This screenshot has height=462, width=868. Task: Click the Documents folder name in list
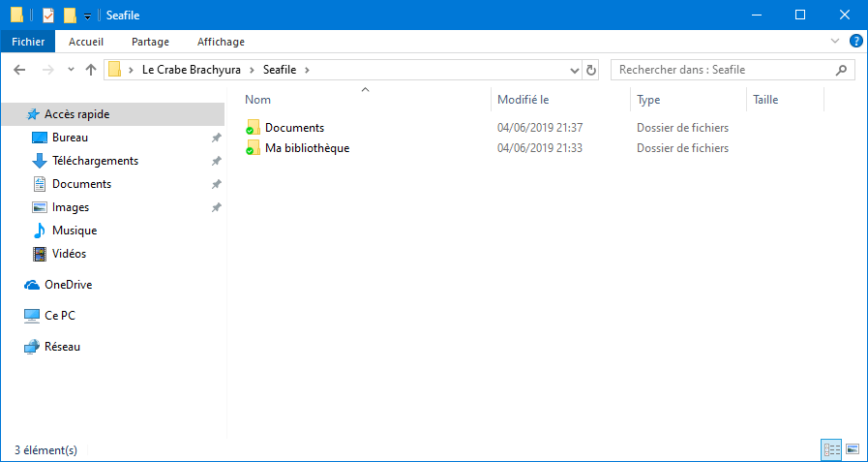click(294, 128)
